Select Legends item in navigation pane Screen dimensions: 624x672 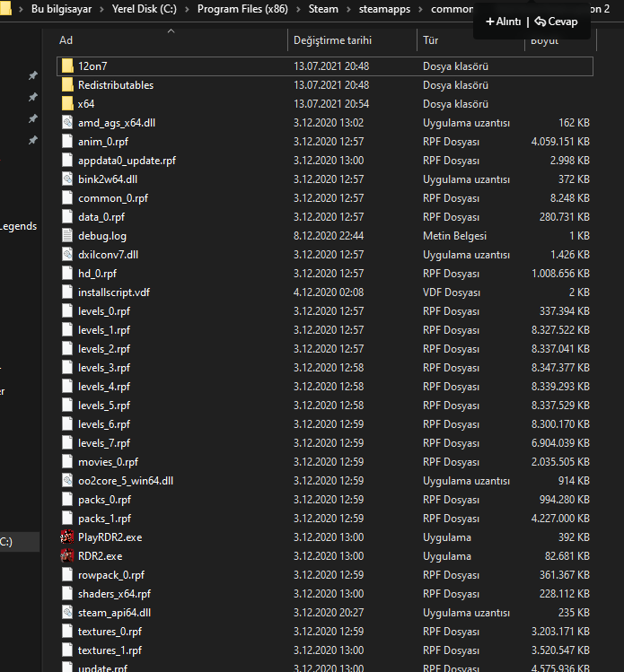[19, 226]
